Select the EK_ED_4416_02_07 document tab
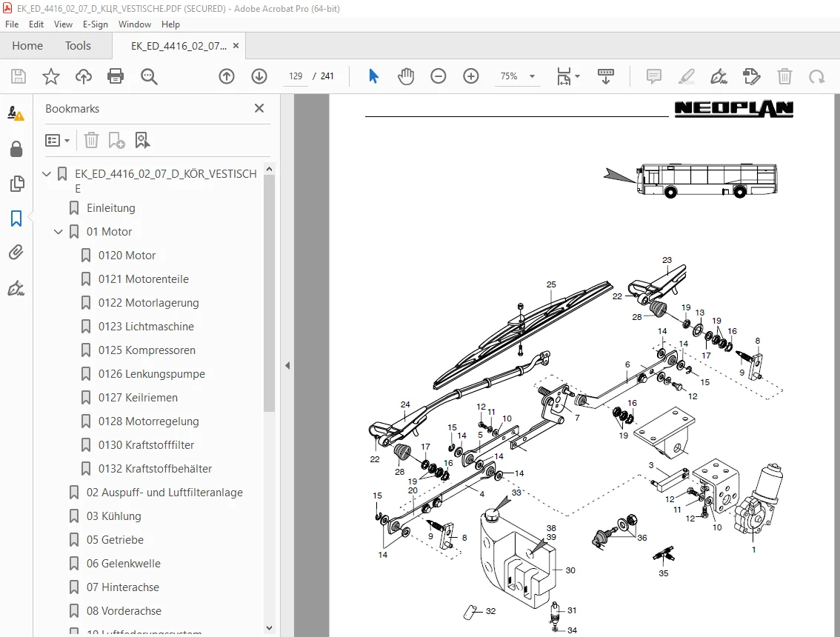 (x=179, y=46)
